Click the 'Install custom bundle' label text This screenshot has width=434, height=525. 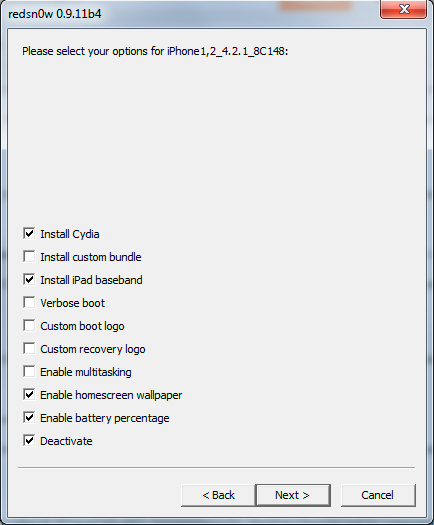(x=91, y=257)
